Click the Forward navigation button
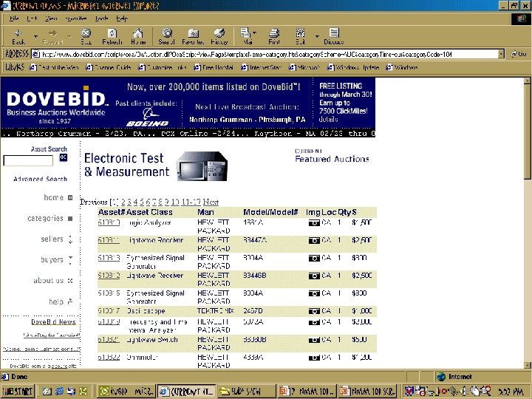Image resolution: width=532 pixels, height=399 pixels. click(x=52, y=37)
